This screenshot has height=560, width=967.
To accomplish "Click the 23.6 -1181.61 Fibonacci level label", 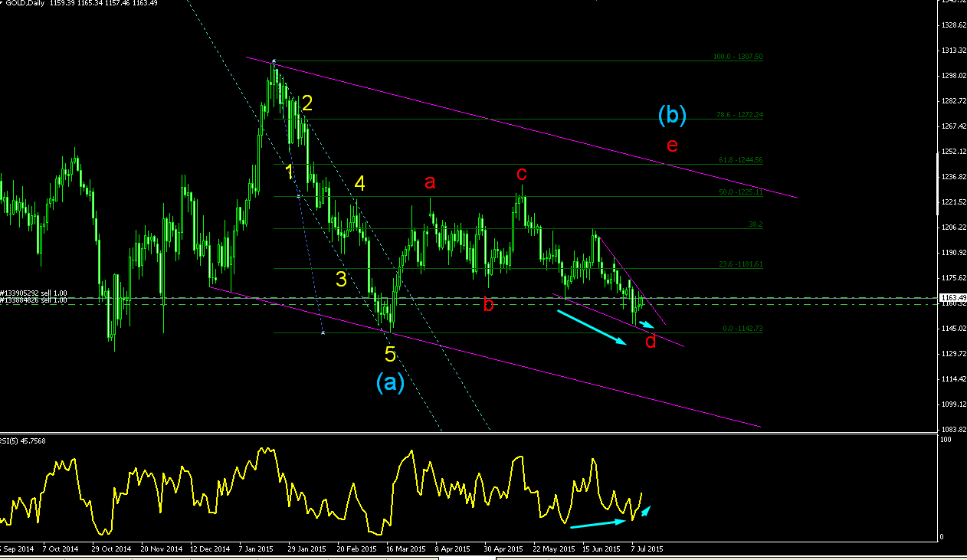I will pyautogui.click(x=740, y=264).
